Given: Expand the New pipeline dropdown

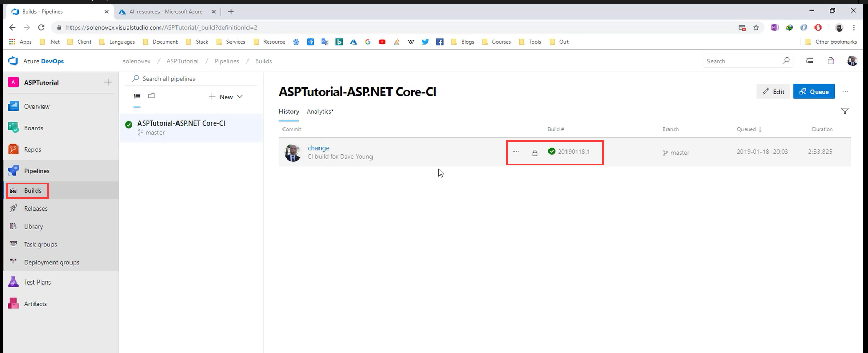Looking at the screenshot, I should click(x=226, y=97).
